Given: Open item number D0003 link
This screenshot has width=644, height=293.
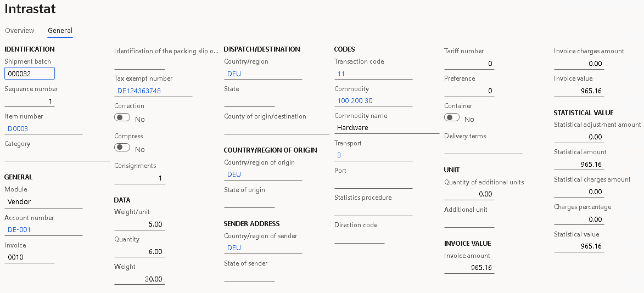Looking at the screenshot, I should tap(18, 129).
